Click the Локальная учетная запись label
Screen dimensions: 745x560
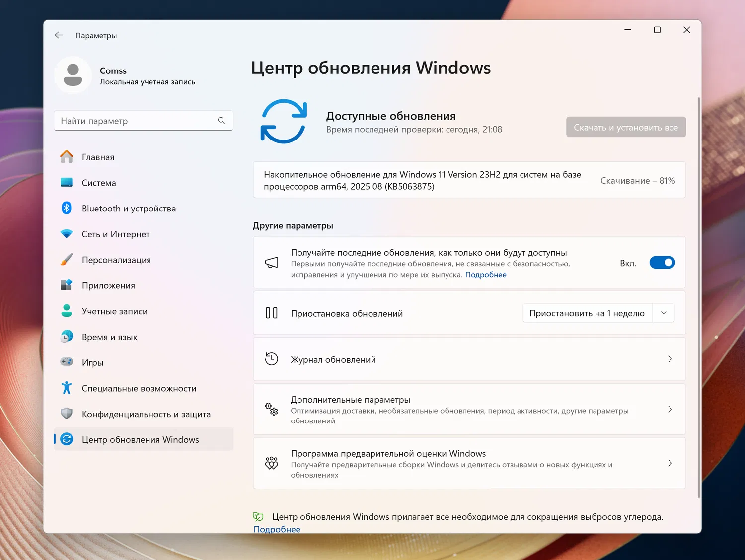[148, 82]
